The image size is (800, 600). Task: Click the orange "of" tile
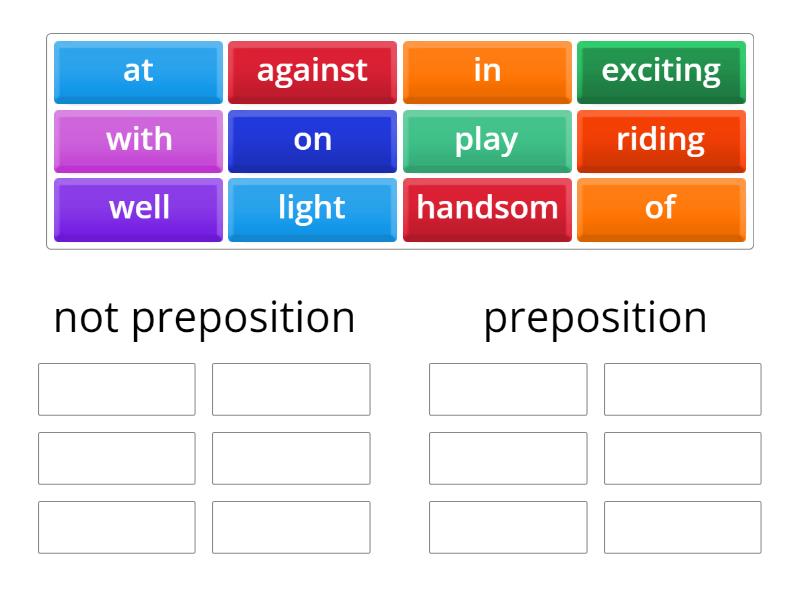[661, 208]
